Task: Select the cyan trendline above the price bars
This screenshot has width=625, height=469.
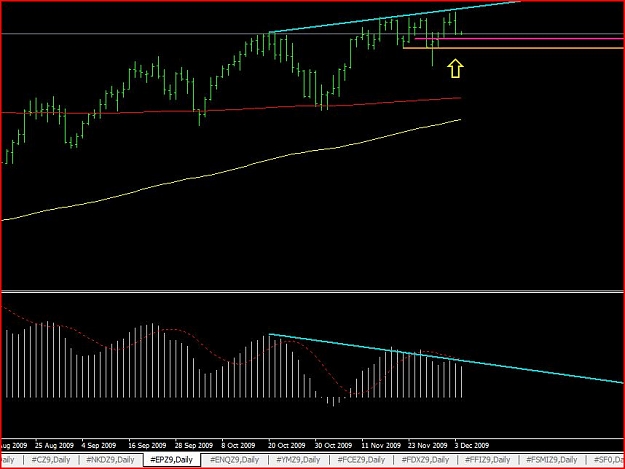Action: 395,16
